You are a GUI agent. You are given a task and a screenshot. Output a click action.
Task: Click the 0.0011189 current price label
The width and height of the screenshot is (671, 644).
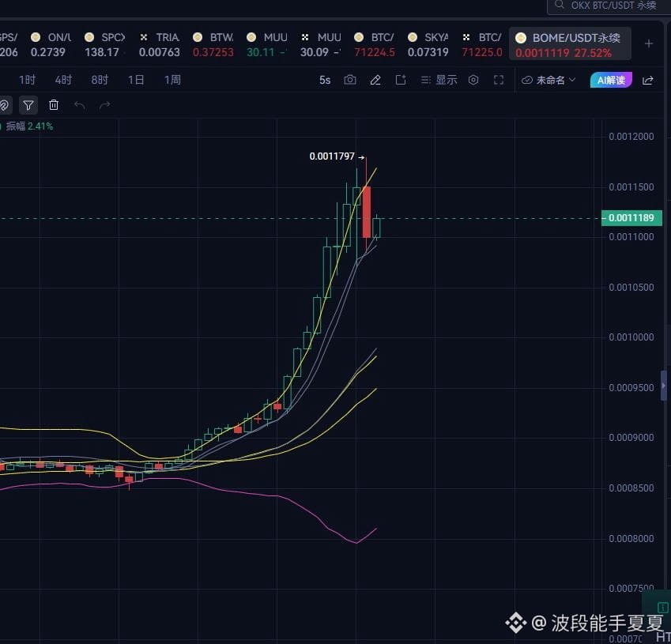[x=631, y=218]
